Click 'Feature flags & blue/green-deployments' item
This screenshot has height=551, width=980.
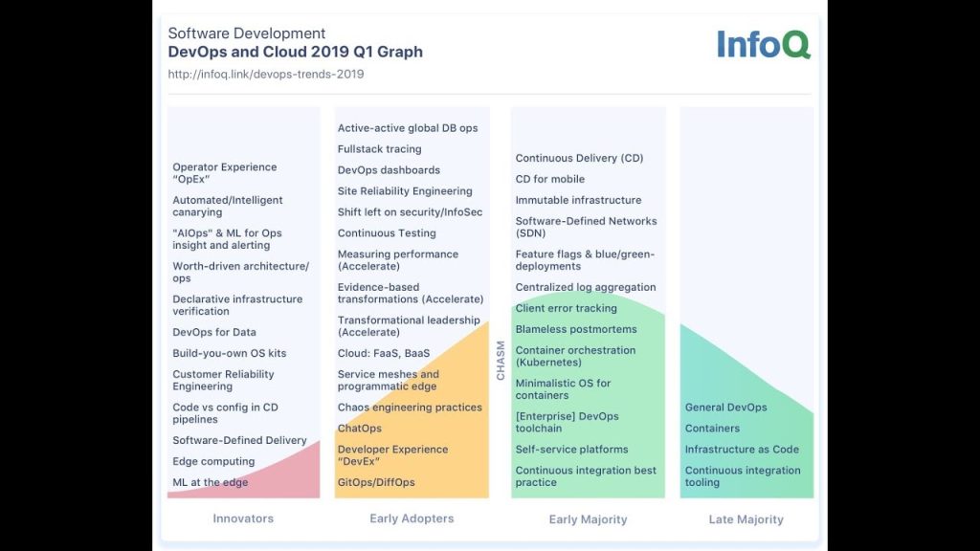tap(585, 260)
